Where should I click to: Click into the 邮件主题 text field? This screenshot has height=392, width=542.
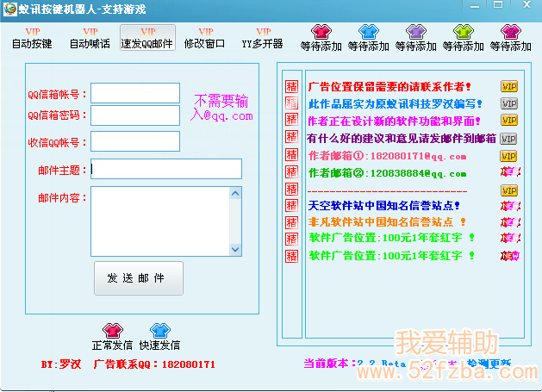coord(166,169)
